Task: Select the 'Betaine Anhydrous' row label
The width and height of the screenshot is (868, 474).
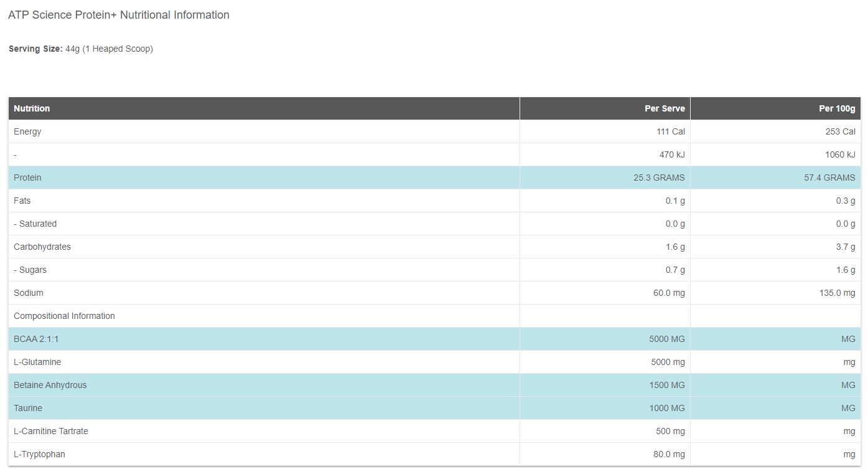Action: click(x=50, y=385)
